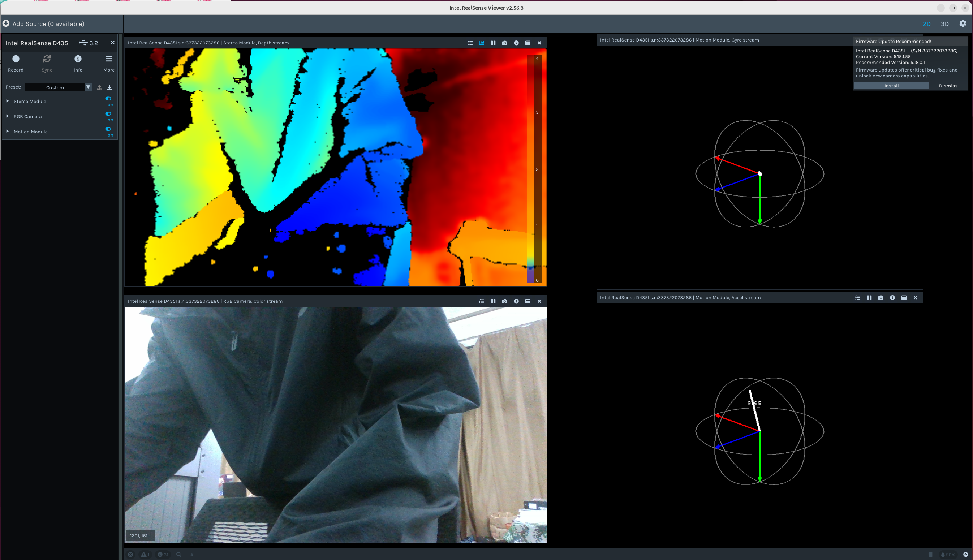
Task: Toggle the Depth stream histogram icon
Action: pos(482,43)
